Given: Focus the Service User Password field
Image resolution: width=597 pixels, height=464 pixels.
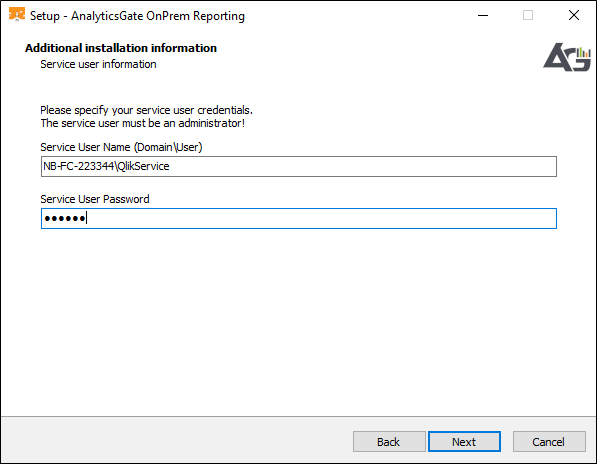Looking at the screenshot, I should [x=298, y=218].
